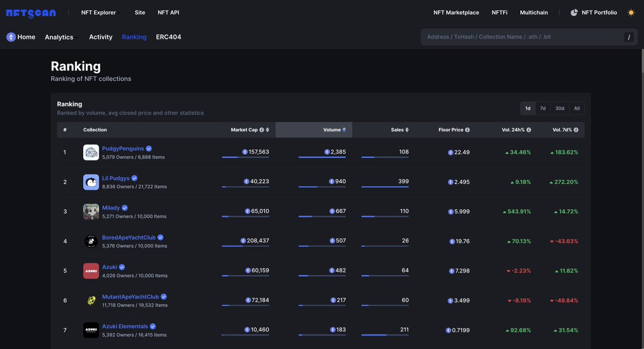Open the NFT API menu item
The image size is (644, 349).
169,12
